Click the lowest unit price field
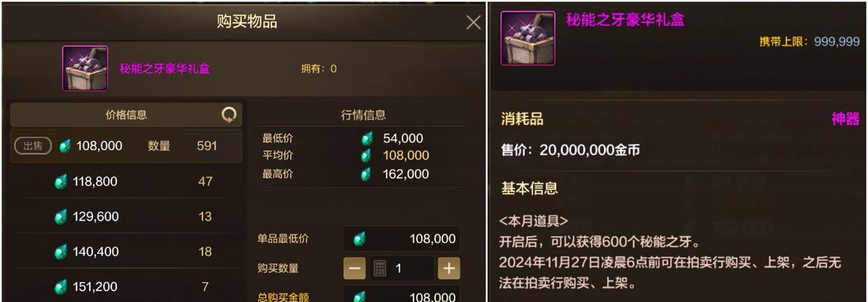This screenshot has height=302, width=868. (x=402, y=239)
